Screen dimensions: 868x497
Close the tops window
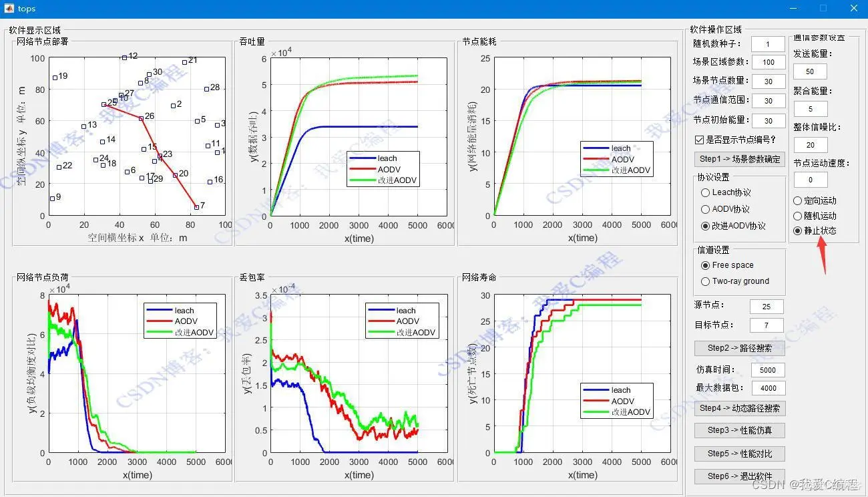pos(853,9)
